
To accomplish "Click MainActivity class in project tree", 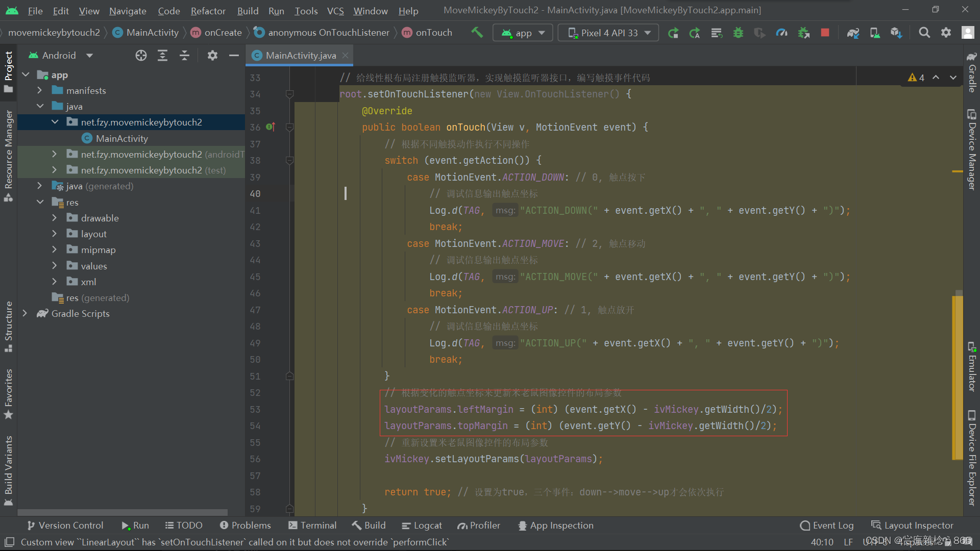I will click(x=121, y=138).
